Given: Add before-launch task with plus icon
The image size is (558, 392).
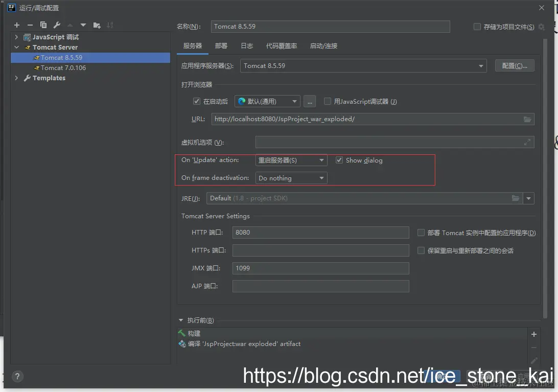Looking at the screenshot, I should (x=534, y=334).
